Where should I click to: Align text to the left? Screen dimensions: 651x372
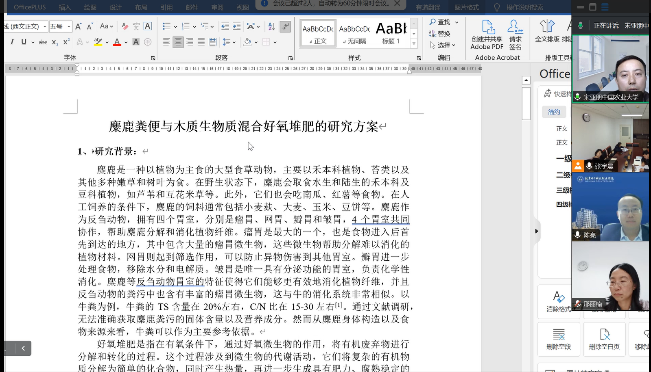[166, 42]
